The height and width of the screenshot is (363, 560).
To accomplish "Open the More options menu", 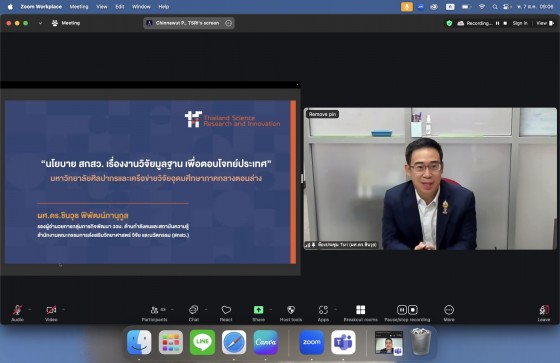I will click(x=449, y=313).
